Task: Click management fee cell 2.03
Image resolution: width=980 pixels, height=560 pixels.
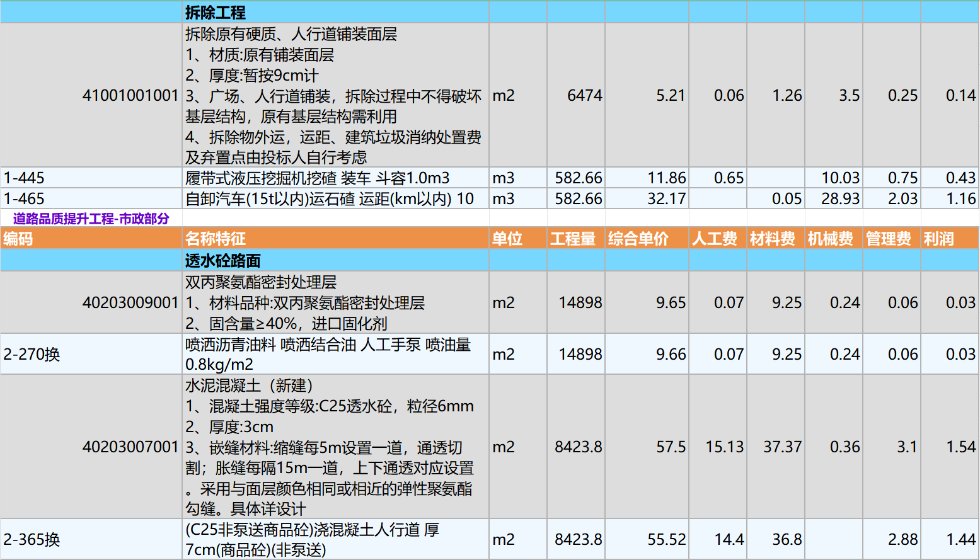Action: (892, 198)
